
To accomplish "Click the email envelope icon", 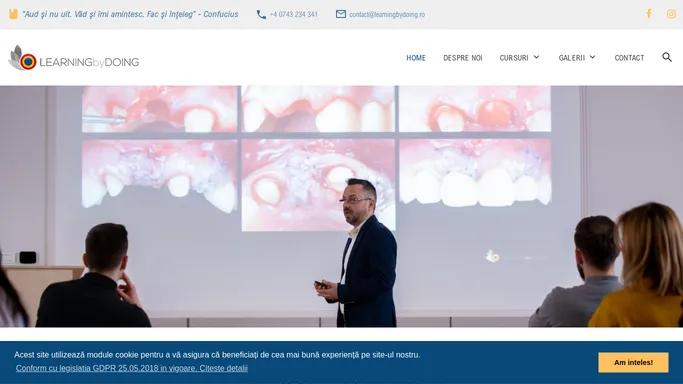I will click(x=341, y=14).
